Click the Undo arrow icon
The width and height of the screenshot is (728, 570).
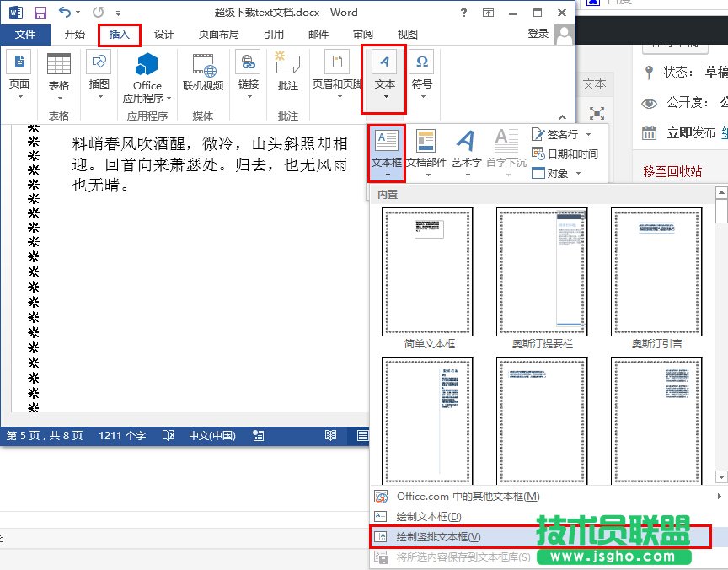(x=66, y=13)
